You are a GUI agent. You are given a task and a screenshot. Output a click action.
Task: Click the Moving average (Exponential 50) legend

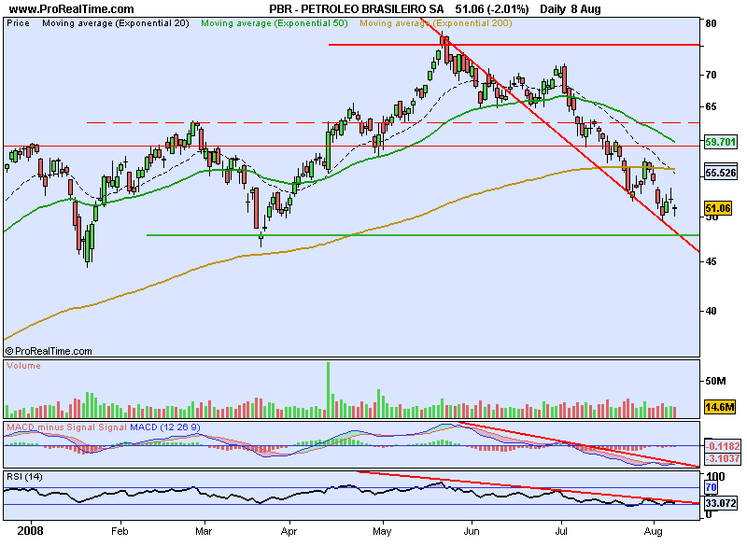(x=275, y=23)
